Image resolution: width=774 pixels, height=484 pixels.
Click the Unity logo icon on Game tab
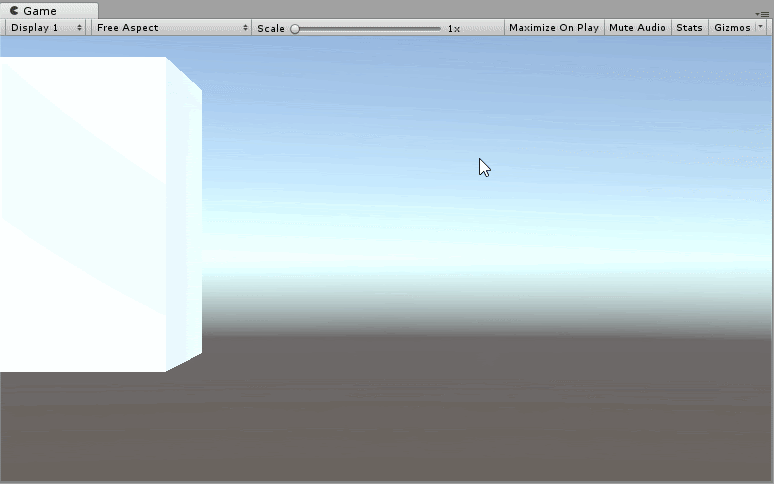tap(14, 10)
